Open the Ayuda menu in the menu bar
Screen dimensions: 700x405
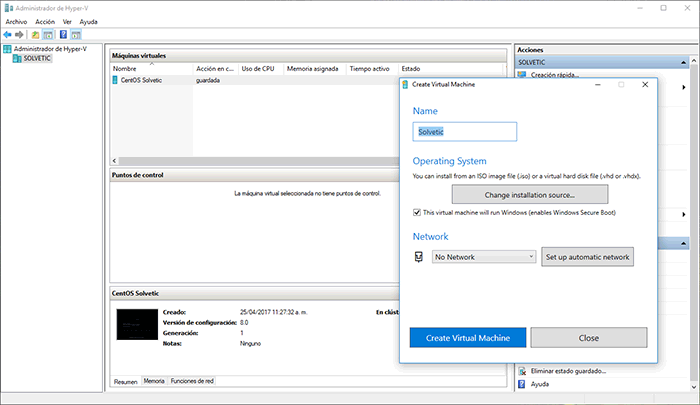88,21
